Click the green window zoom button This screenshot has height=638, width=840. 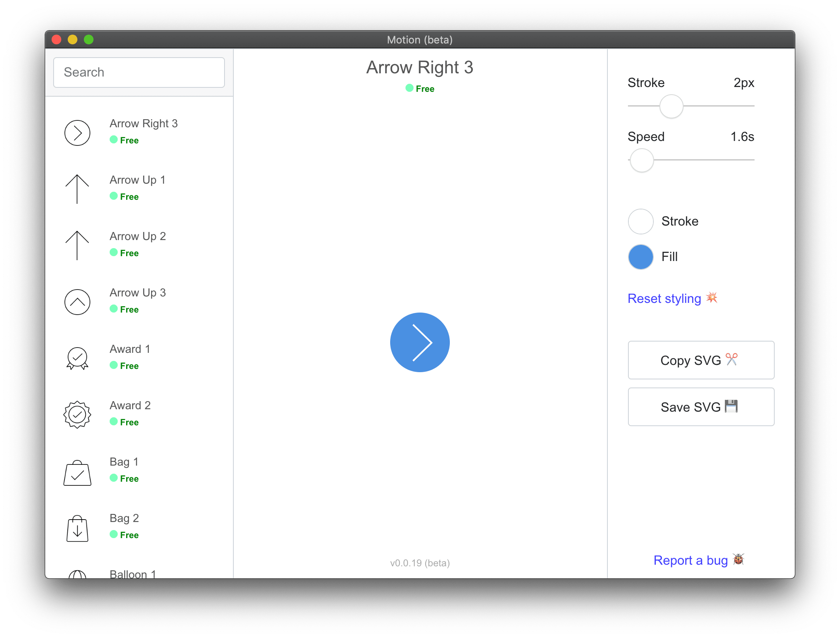[89, 39]
